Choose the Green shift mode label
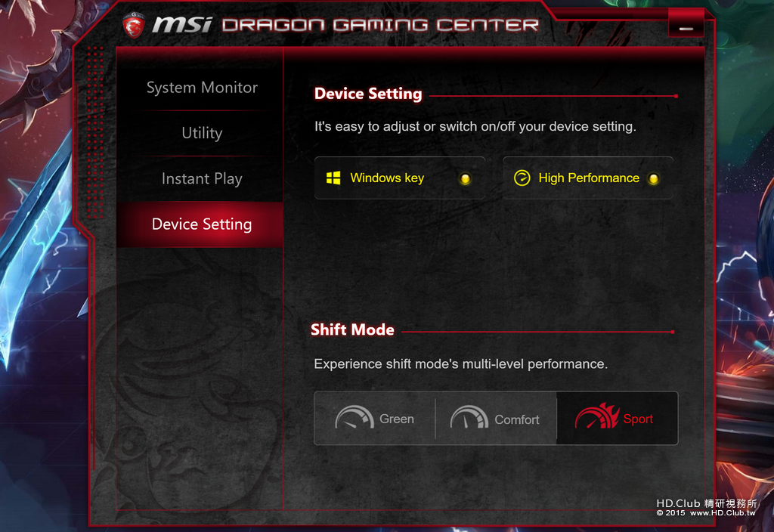This screenshot has height=532, width=774. pos(397,419)
